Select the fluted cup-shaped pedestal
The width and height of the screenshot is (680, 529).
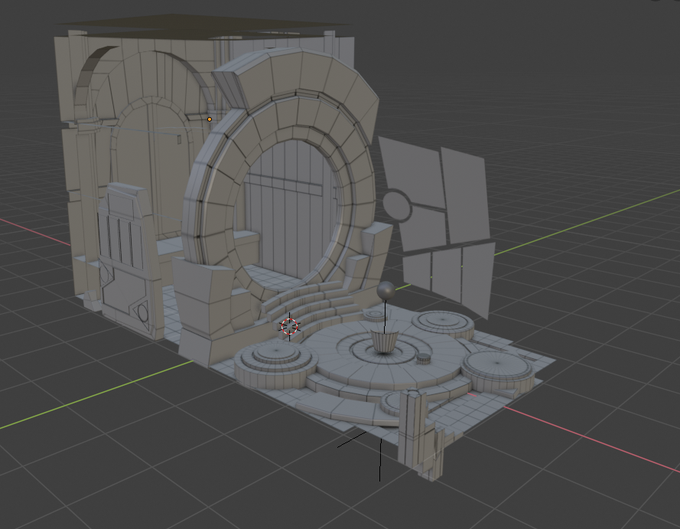pos(384,342)
